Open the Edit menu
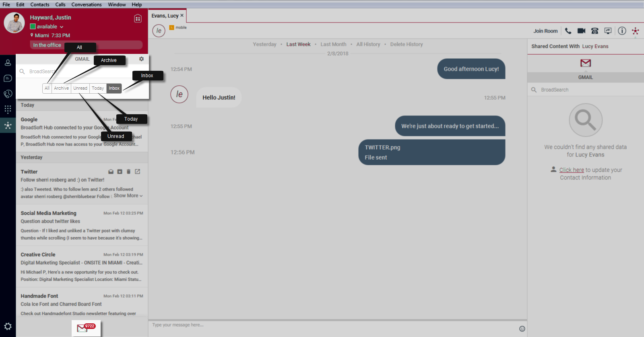The image size is (644, 337). pos(20,4)
